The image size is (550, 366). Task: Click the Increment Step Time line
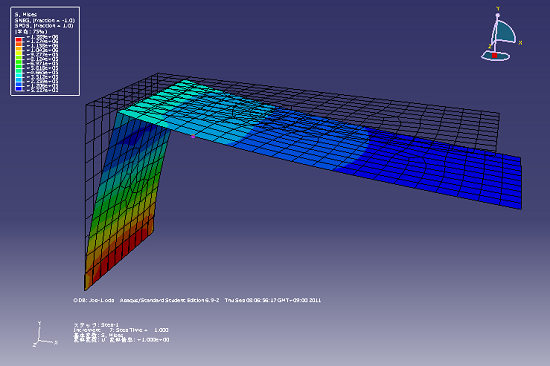tap(121, 330)
